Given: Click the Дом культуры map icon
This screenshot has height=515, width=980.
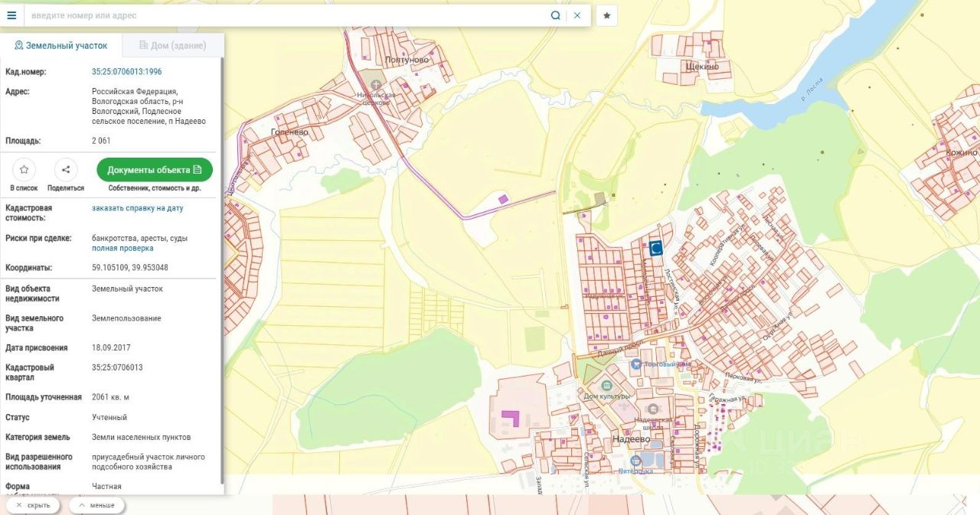Looking at the screenshot, I should [x=607, y=385].
